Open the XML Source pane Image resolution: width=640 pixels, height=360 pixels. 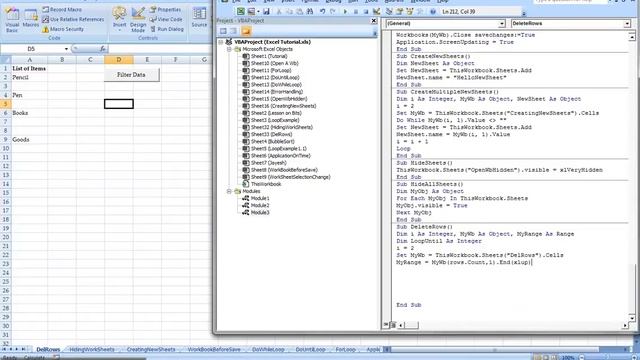pos(199,17)
